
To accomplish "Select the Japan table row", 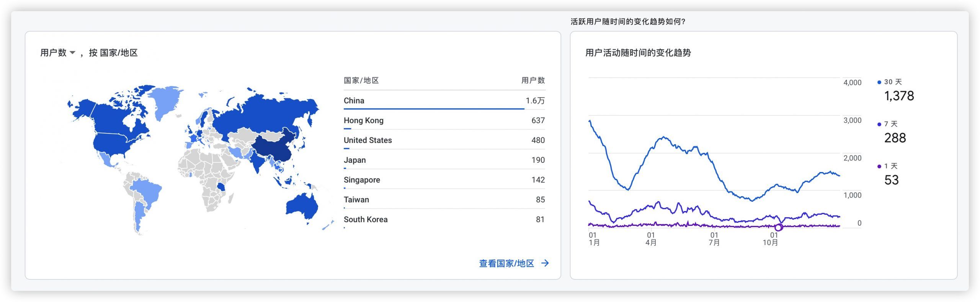I will tap(444, 160).
